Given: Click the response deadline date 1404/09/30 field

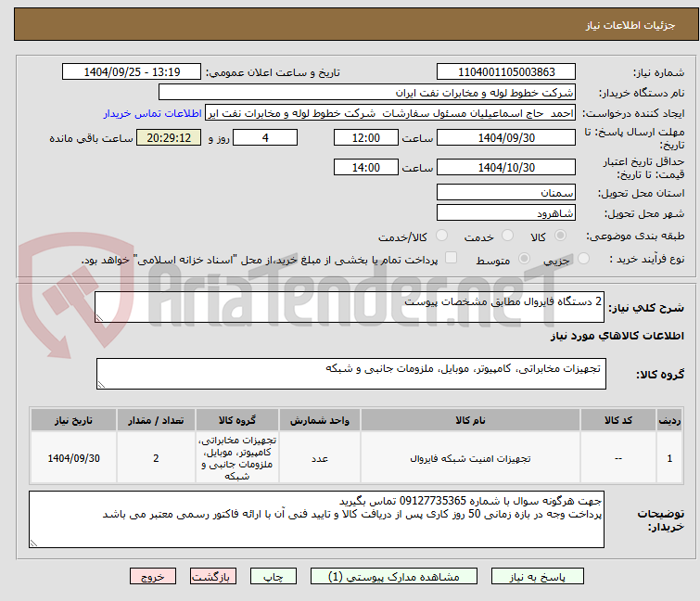Looking at the screenshot, I should click(x=506, y=137).
